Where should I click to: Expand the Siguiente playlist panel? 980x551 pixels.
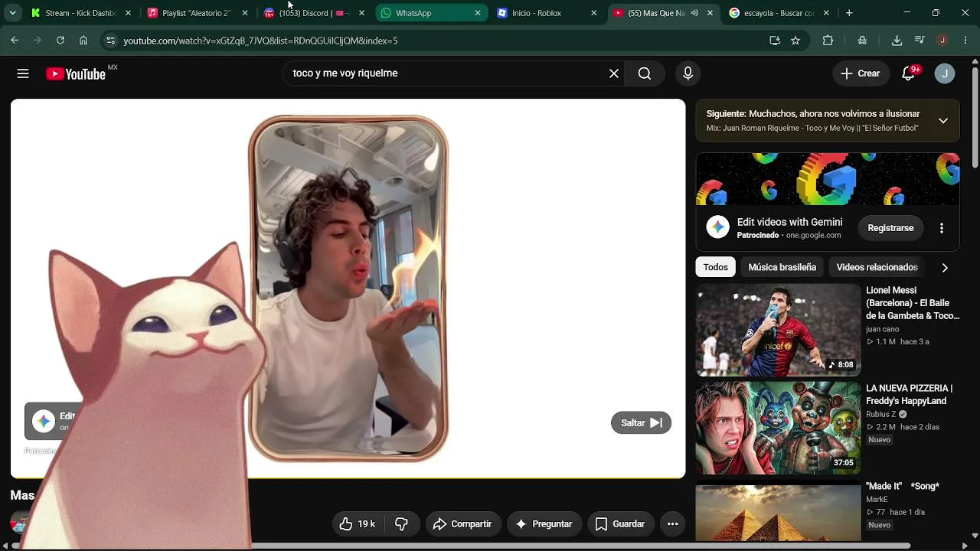pyautogui.click(x=943, y=121)
